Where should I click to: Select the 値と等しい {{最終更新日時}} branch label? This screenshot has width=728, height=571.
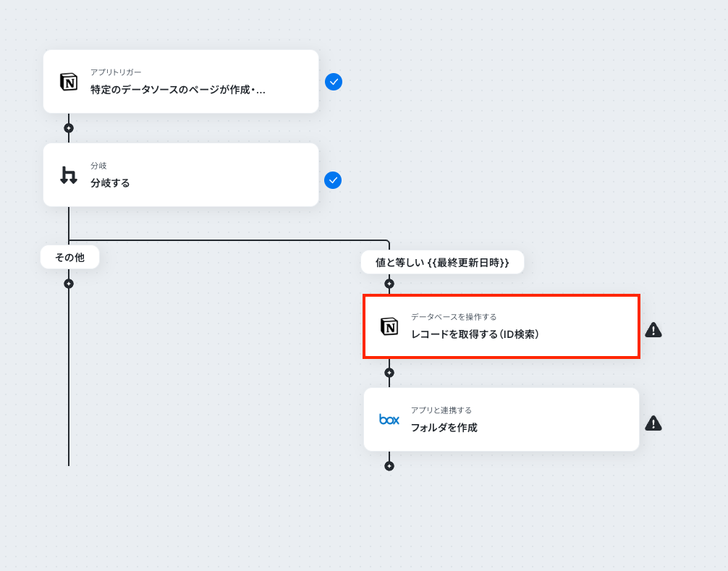point(442,262)
